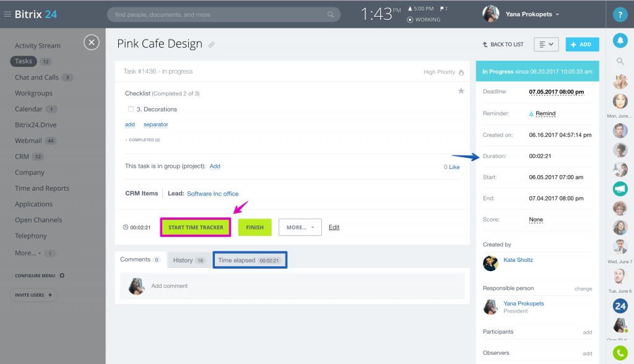Click the 5:00 PM alarm indicator
The height and width of the screenshot is (364, 634).
pyautogui.click(x=420, y=9)
